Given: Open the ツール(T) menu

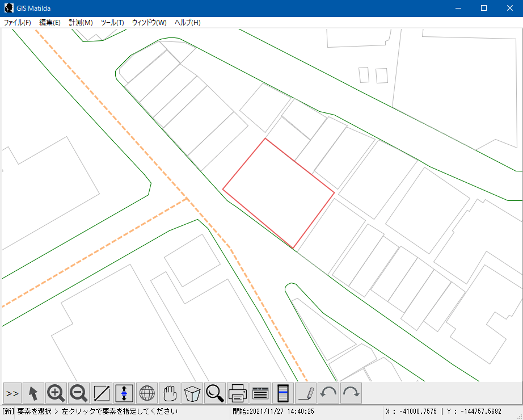Looking at the screenshot, I should coord(112,23).
